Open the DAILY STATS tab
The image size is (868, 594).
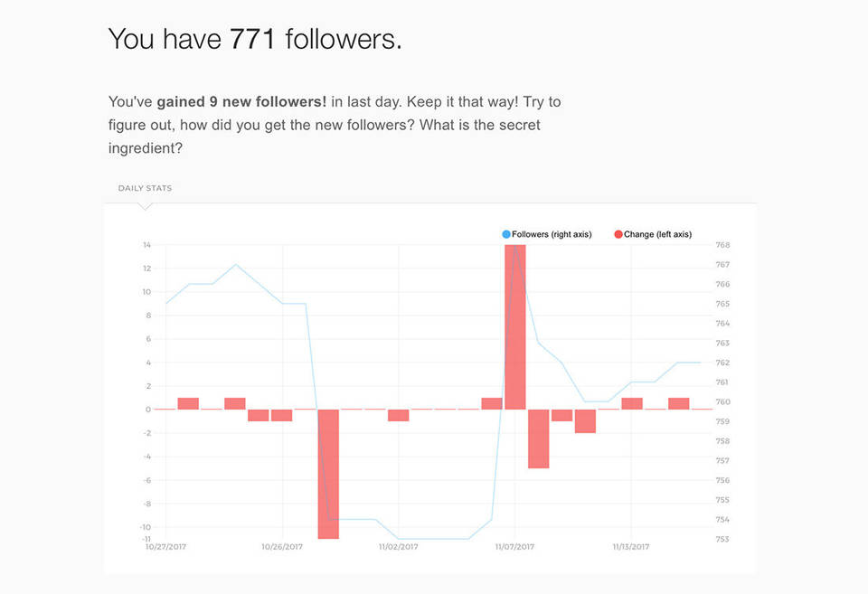pyautogui.click(x=145, y=188)
